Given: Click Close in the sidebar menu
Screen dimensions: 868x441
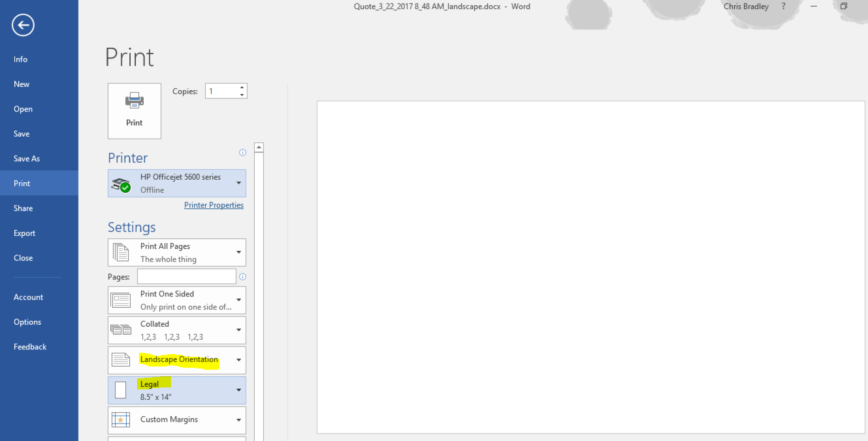Looking at the screenshot, I should (39, 258).
